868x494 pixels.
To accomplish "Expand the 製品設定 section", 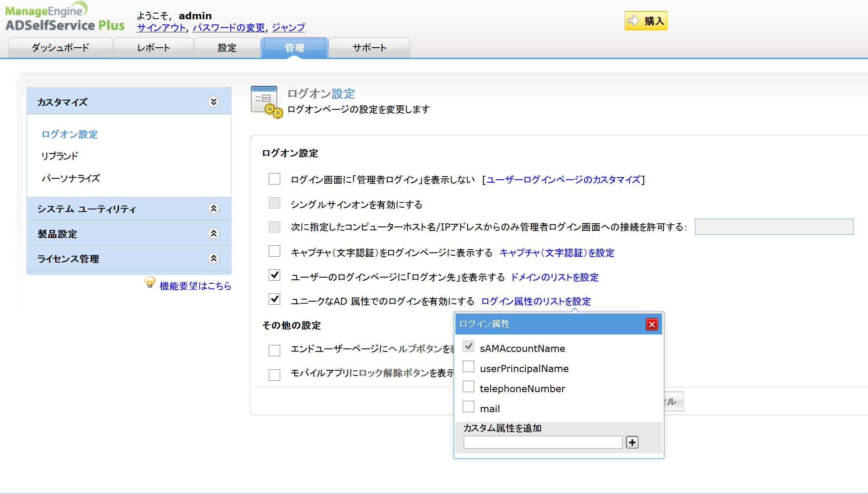I will coord(213,233).
